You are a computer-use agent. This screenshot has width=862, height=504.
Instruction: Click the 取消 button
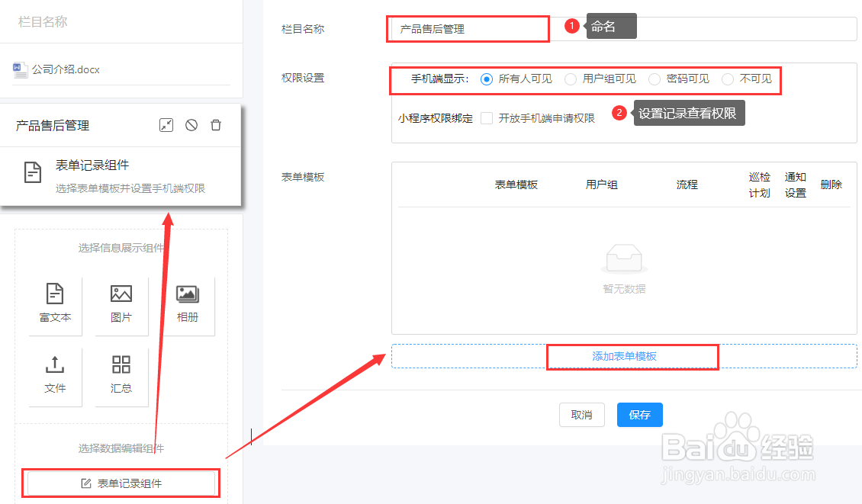(x=581, y=415)
